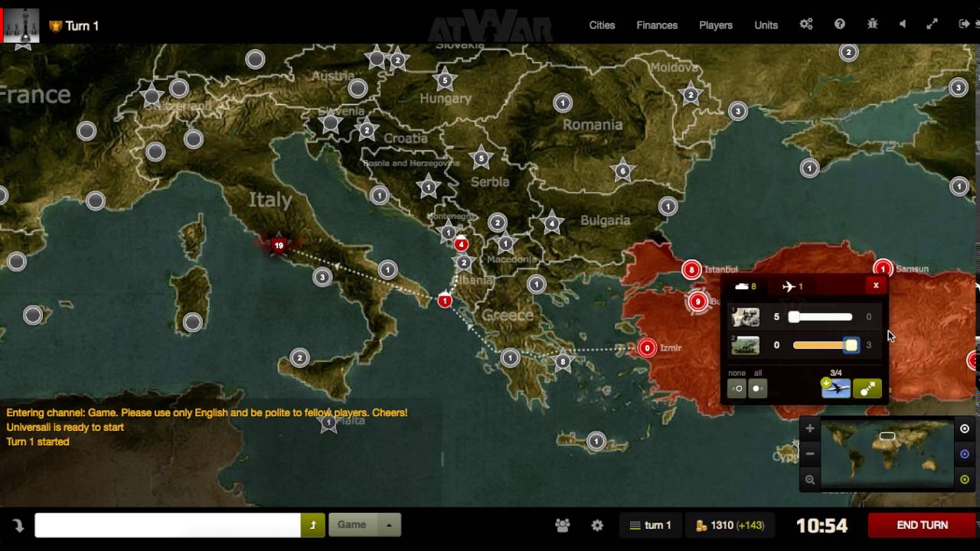Screen dimensions: 980x551
Task: Select the red unit marker with 4 near Montenegro
Action: click(x=461, y=245)
